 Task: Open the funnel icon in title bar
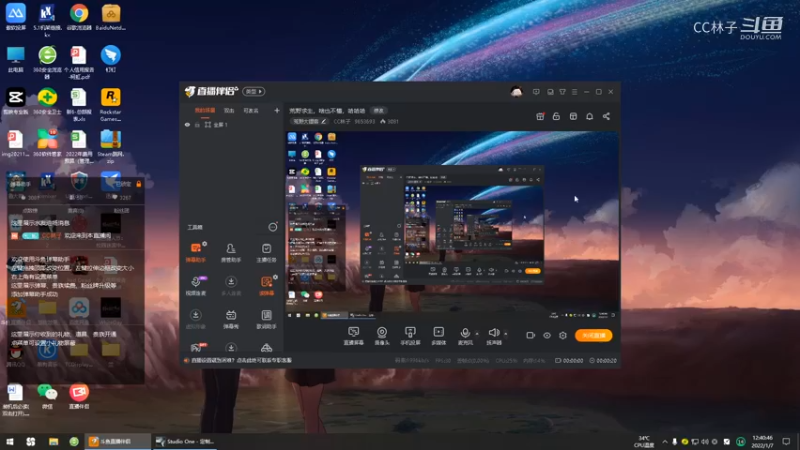[562, 92]
